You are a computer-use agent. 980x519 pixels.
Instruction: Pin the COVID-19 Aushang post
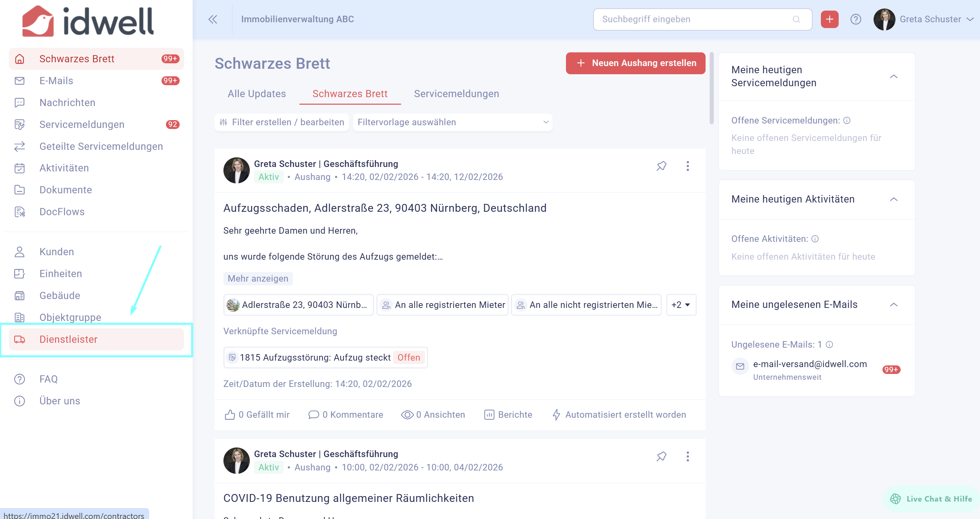click(661, 456)
